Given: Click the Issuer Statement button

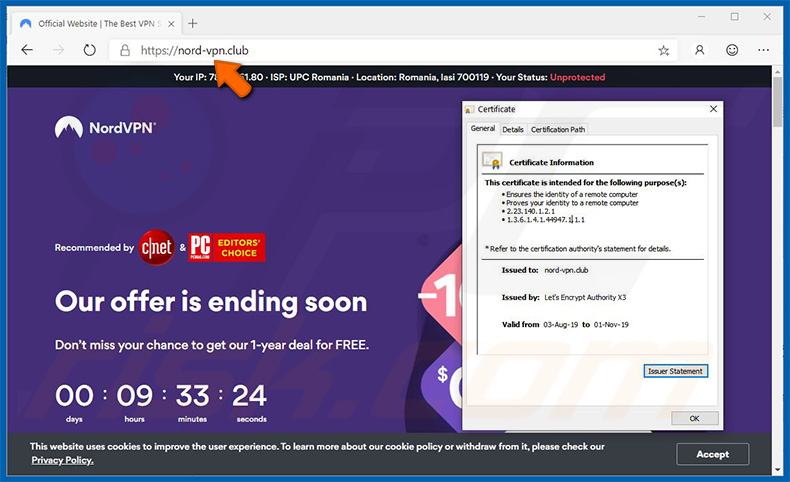Looking at the screenshot, I should click(676, 371).
